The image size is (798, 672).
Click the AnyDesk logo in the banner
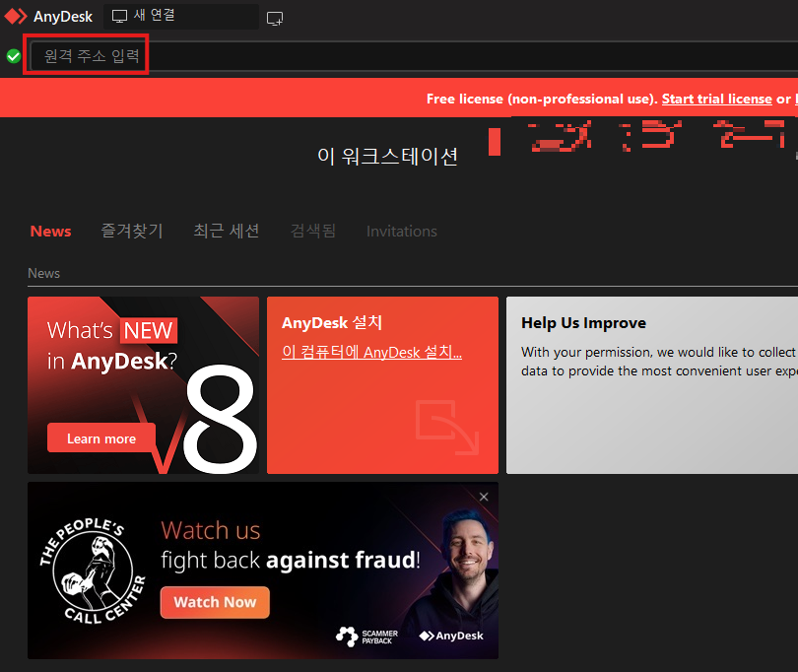coord(451,636)
